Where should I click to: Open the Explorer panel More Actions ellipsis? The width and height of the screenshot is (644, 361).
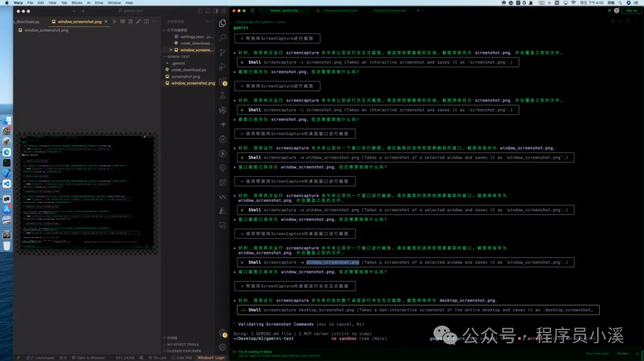tap(208, 21)
